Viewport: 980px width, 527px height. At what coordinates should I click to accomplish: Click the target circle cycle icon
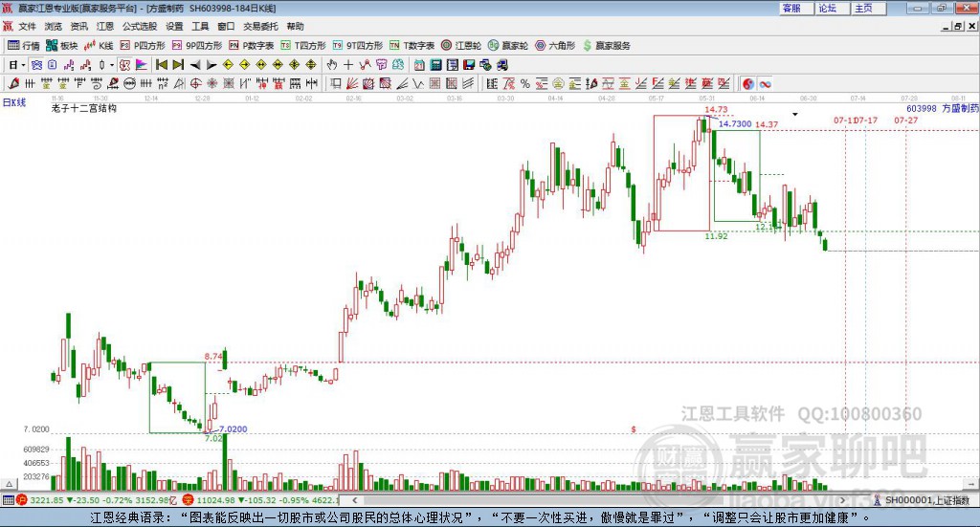[x=195, y=83]
